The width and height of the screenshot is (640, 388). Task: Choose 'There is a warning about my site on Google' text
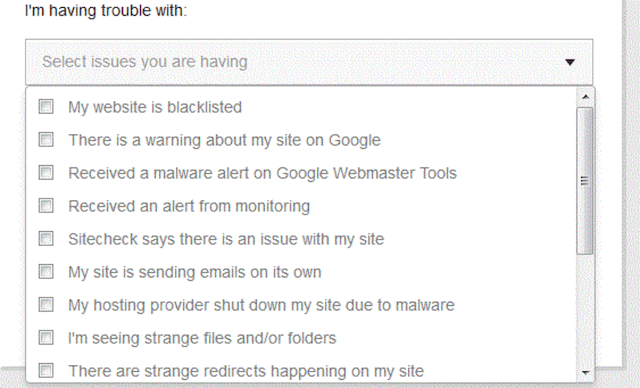click(224, 140)
